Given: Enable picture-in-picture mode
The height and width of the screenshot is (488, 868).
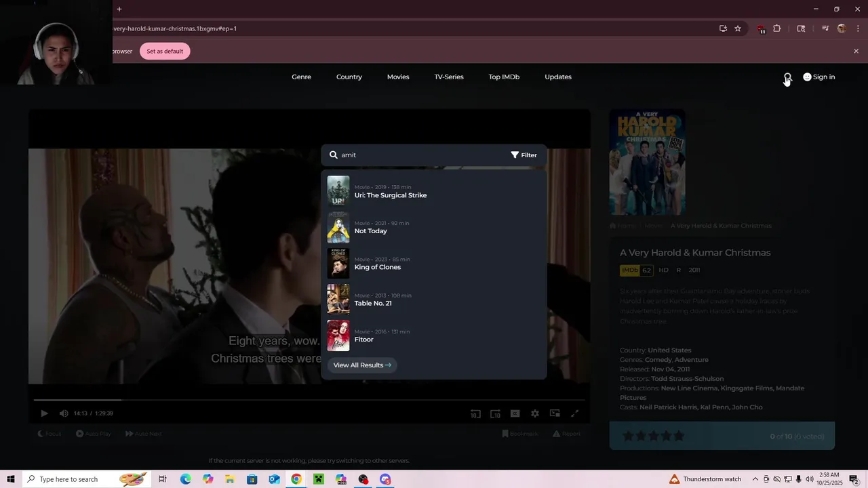Looking at the screenshot, I should tap(555, 413).
